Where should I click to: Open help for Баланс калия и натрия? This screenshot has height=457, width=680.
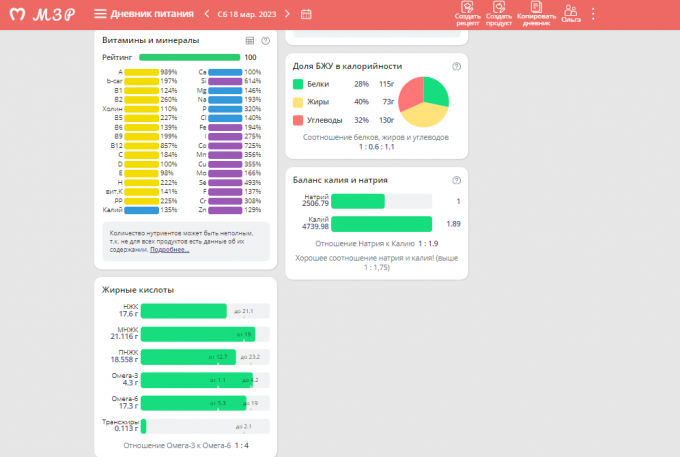[456, 180]
